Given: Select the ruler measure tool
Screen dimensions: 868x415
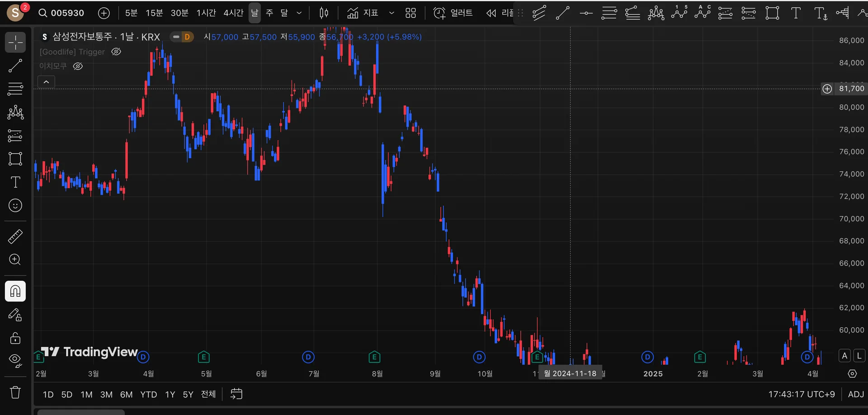Looking at the screenshot, I should (15, 236).
